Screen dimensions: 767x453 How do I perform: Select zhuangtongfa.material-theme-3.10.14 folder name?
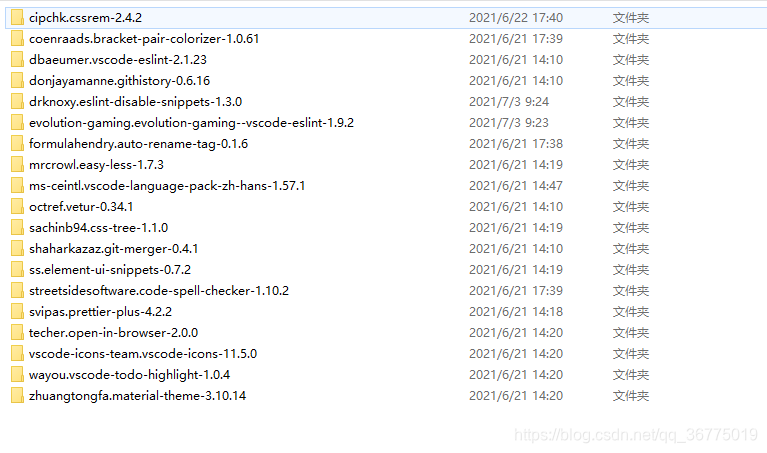[x=137, y=396]
